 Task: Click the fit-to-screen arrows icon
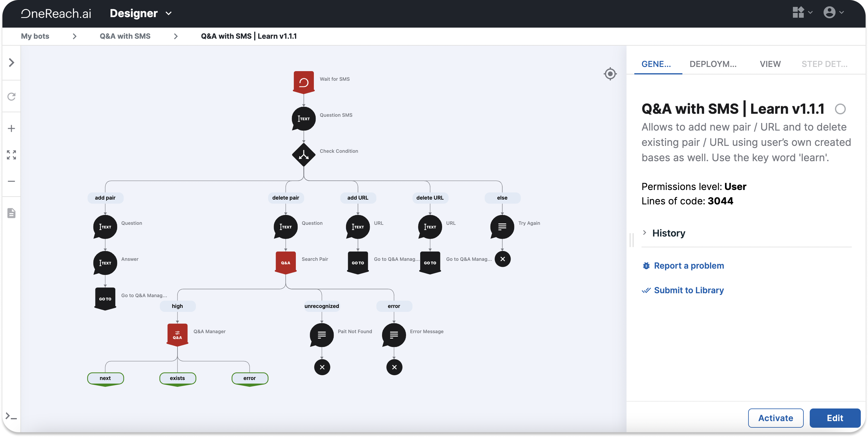pos(11,155)
